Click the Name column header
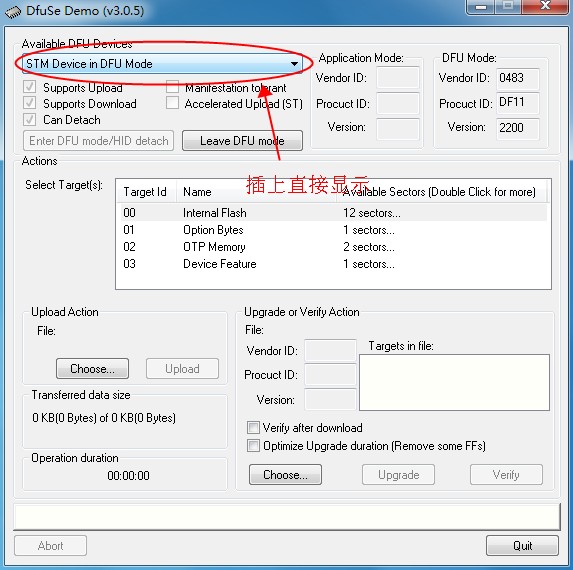573x570 pixels. tap(256, 191)
